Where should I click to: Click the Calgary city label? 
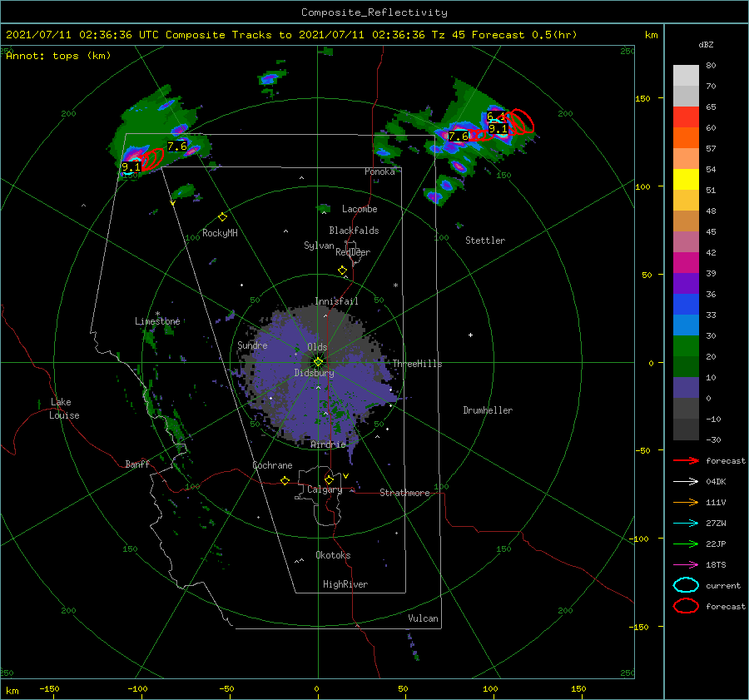(325, 489)
